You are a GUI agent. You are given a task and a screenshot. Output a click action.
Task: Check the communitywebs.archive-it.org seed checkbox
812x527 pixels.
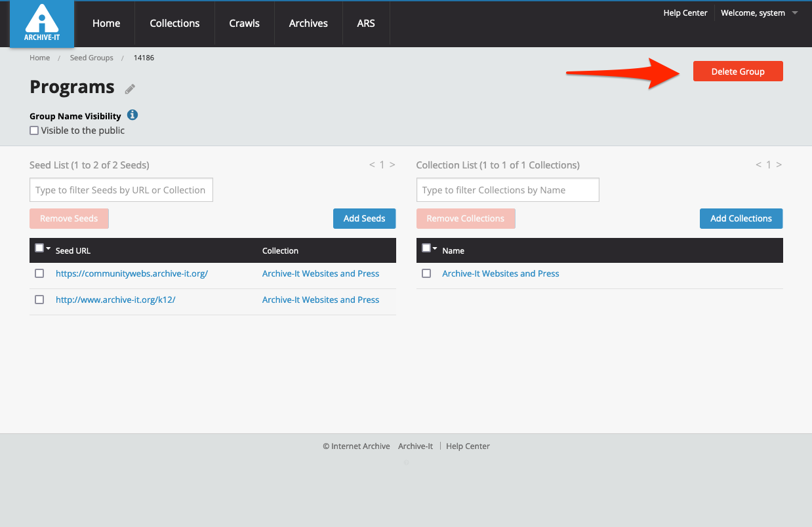[x=39, y=273]
